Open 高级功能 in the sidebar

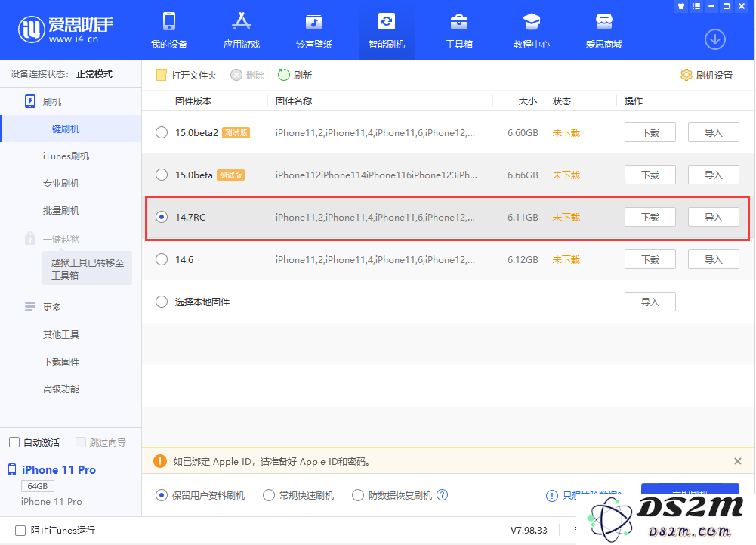point(61,389)
